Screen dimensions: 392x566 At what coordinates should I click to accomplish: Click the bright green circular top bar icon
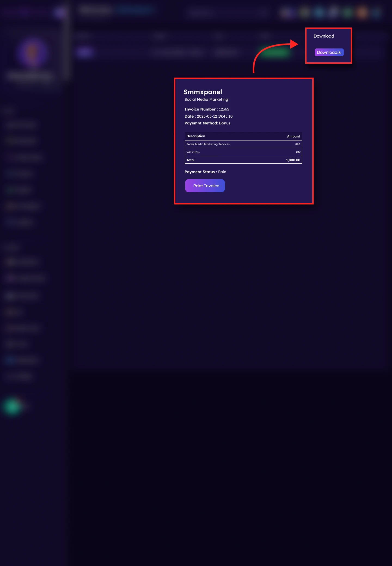coord(348,12)
